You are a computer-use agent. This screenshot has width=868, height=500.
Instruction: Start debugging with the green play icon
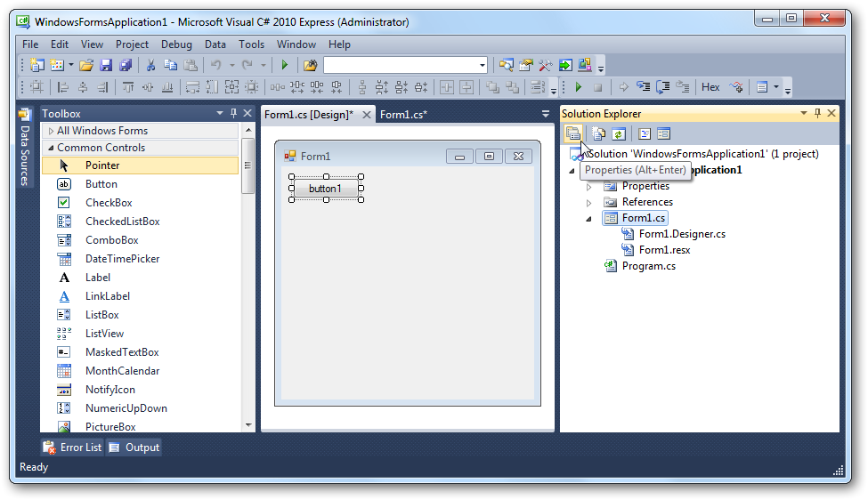click(285, 65)
